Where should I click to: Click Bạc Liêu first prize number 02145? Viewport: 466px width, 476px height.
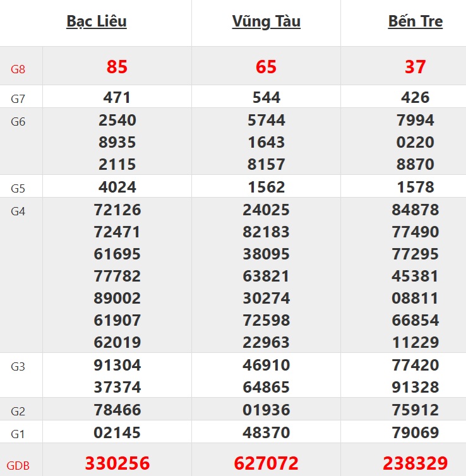pyautogui.click(x=117, y=432)
